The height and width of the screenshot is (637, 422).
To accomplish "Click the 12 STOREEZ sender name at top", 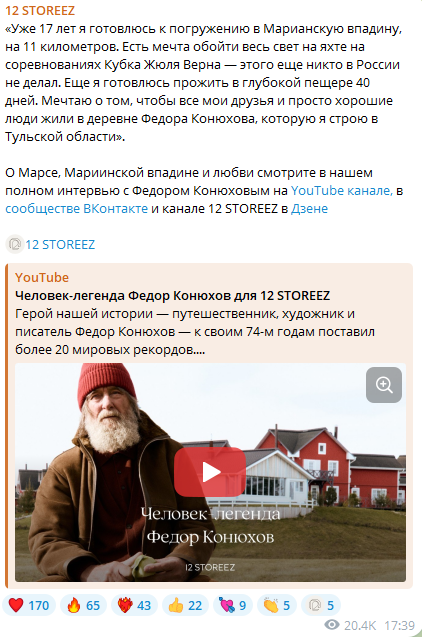I will click(x=40, y=11).
